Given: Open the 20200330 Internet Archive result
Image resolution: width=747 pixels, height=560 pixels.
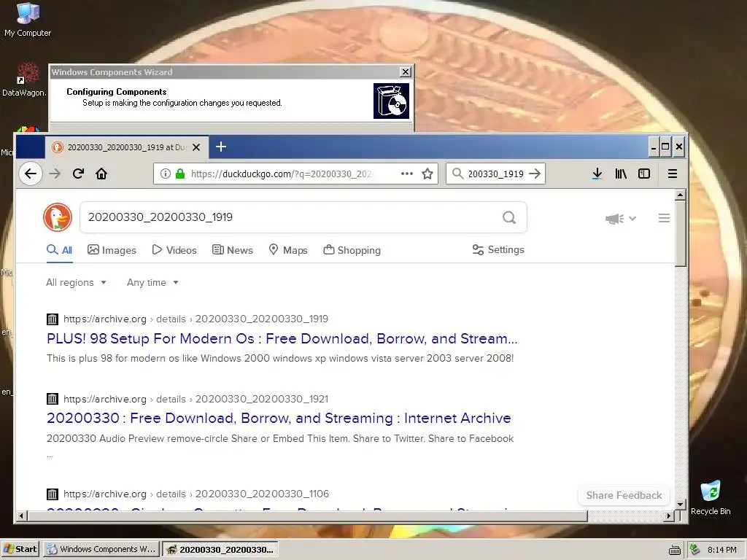Looking at the screenshot, I should (x=279, y=418).
